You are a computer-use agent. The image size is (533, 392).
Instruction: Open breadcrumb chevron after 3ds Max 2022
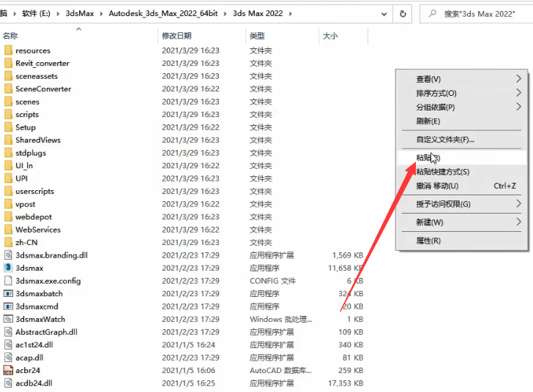tap(290, 14)
